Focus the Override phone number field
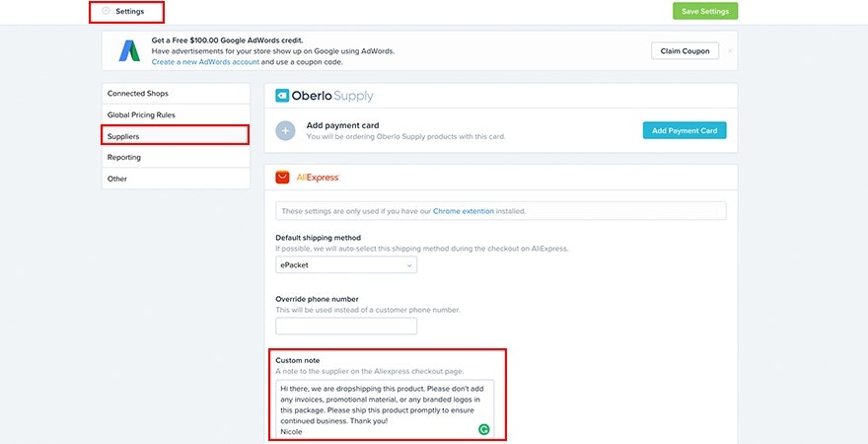The height and width of the screenshot is (444, 868). (x=346, y=326)
